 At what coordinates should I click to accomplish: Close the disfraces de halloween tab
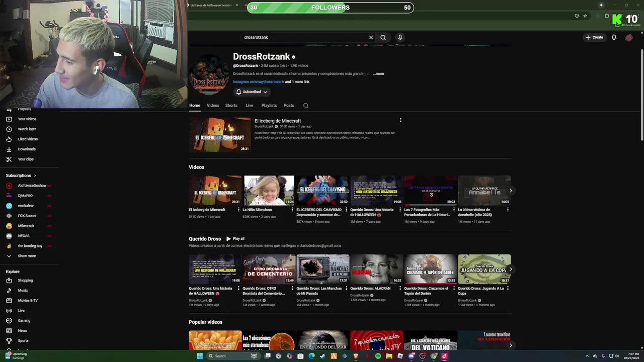237,5
